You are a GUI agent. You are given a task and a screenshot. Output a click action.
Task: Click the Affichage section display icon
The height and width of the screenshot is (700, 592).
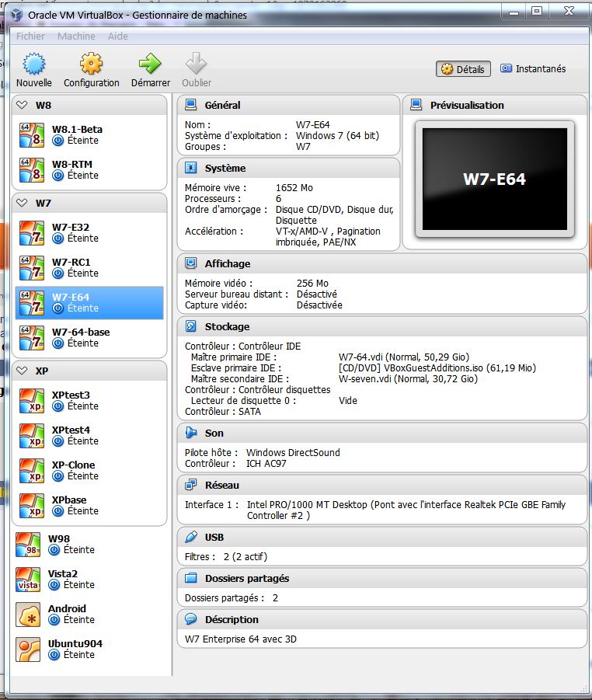point(190,263)
